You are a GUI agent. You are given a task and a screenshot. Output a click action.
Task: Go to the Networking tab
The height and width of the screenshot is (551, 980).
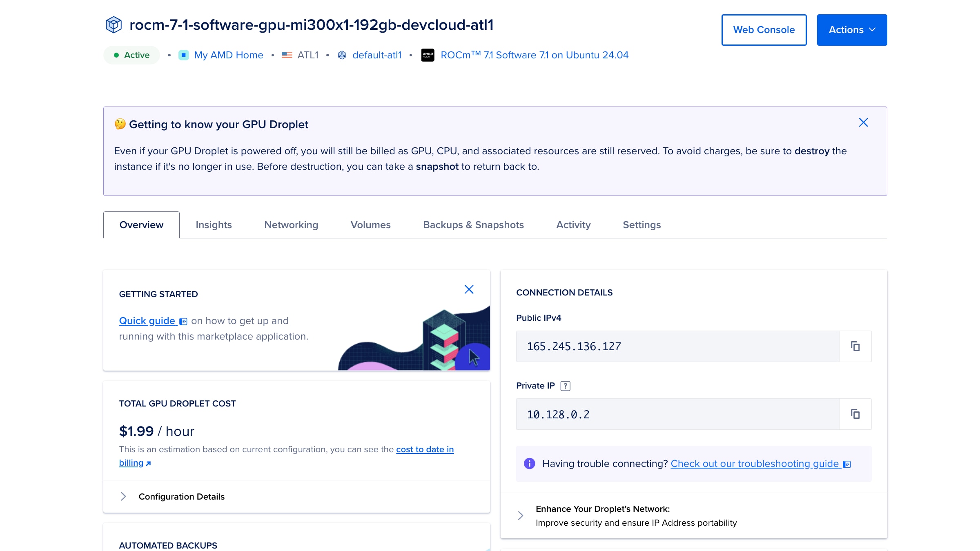(x=291, y=225)
